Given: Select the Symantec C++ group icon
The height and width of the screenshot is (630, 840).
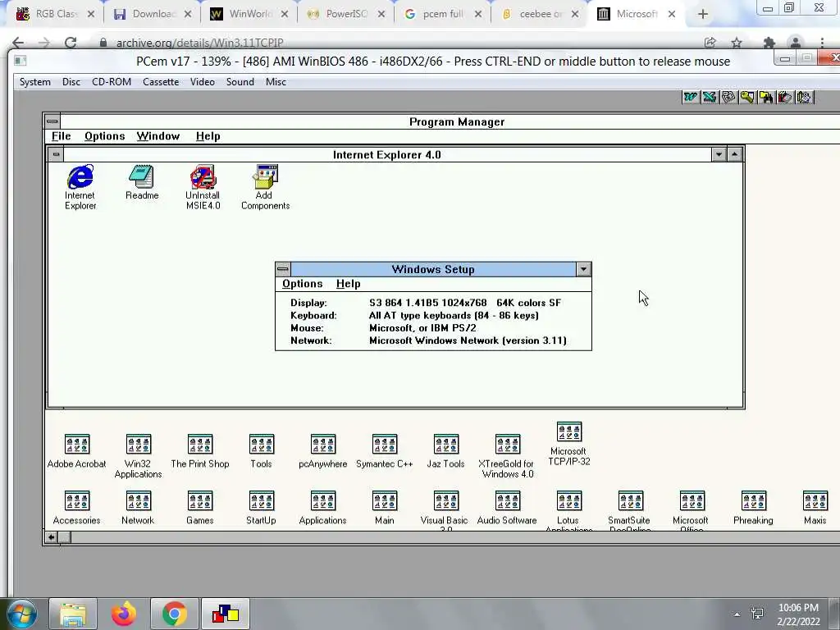Looking at the screenshot, I should (x=385, y=444).
